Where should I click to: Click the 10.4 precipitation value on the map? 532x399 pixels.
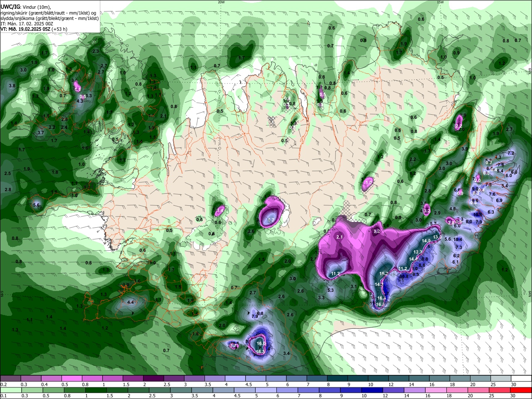pos(458,239)
